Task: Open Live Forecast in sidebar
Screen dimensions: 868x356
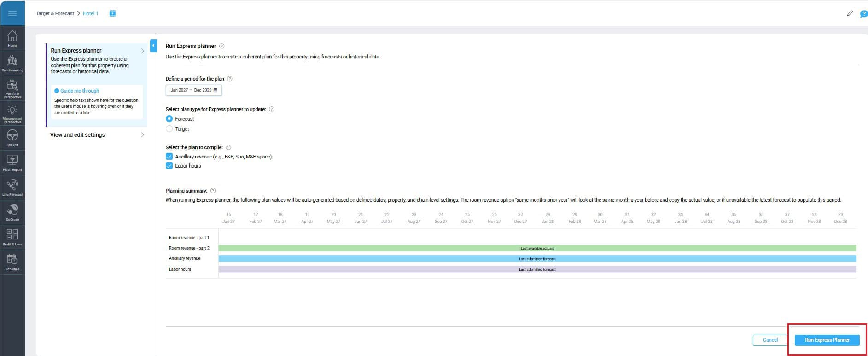Action: (x=12, y=187)
